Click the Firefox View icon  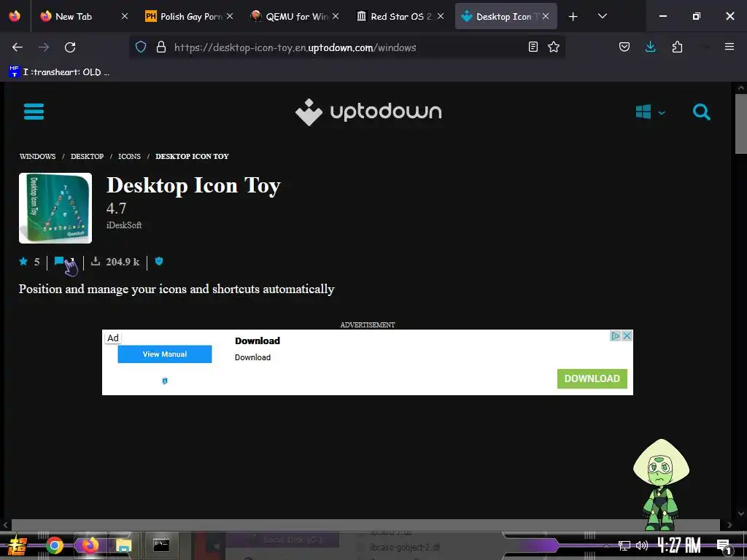point(15,16)
